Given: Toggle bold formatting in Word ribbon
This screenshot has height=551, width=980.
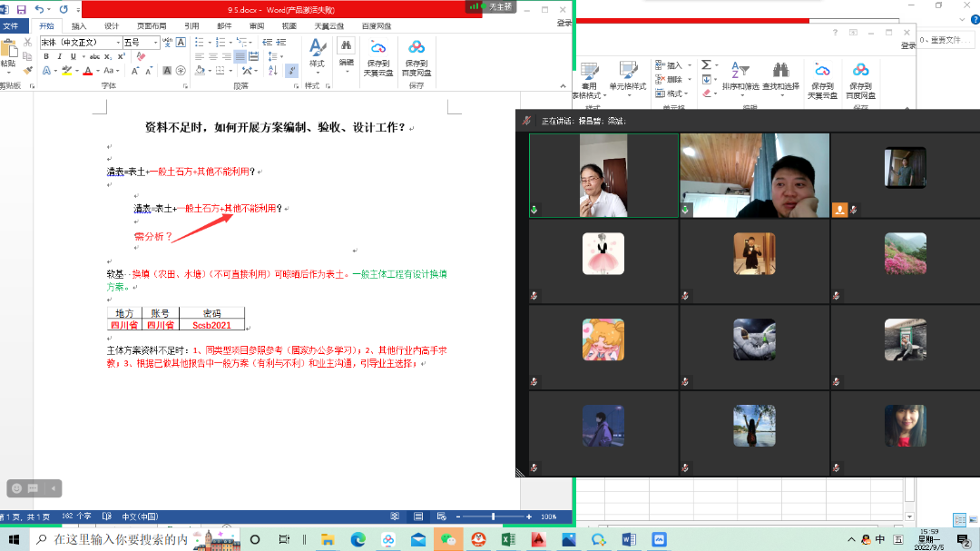Looking at the screenshot, I should point(46,56).
